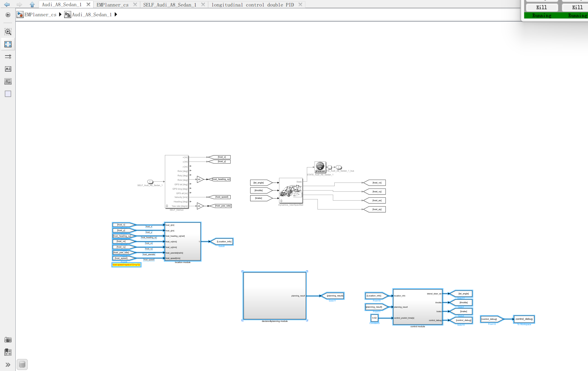
Task: Click the Zoom In tool in the palette
Action: click(x=8, y=32)
